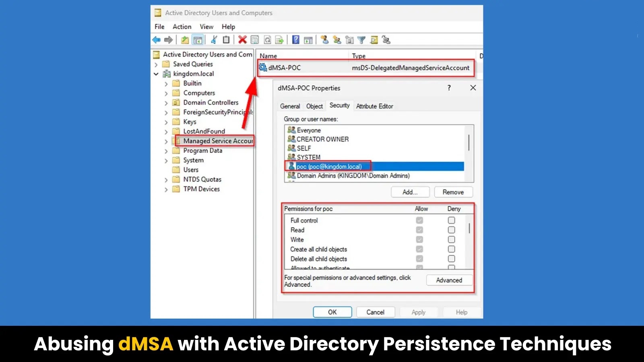This screenshot has width=644, height=362.
Task: Open the Action menu
Action: tap(182, 27)
